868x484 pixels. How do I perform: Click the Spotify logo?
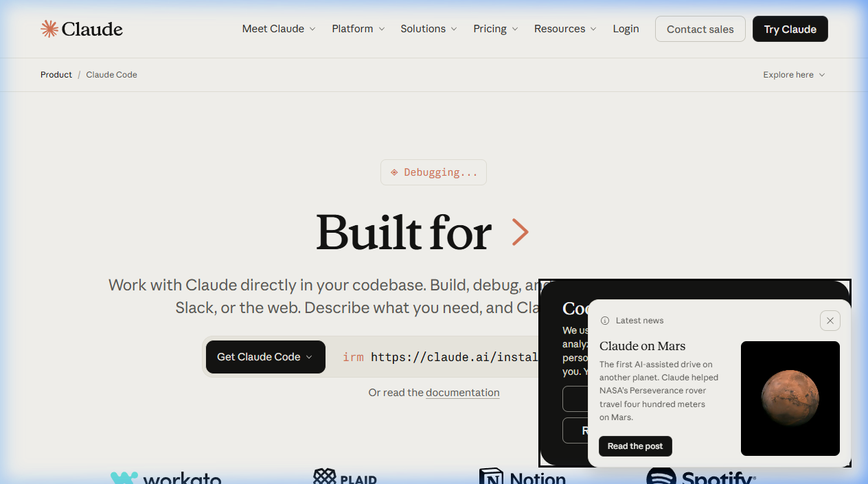pyautogui.click(x=700, y=476)
